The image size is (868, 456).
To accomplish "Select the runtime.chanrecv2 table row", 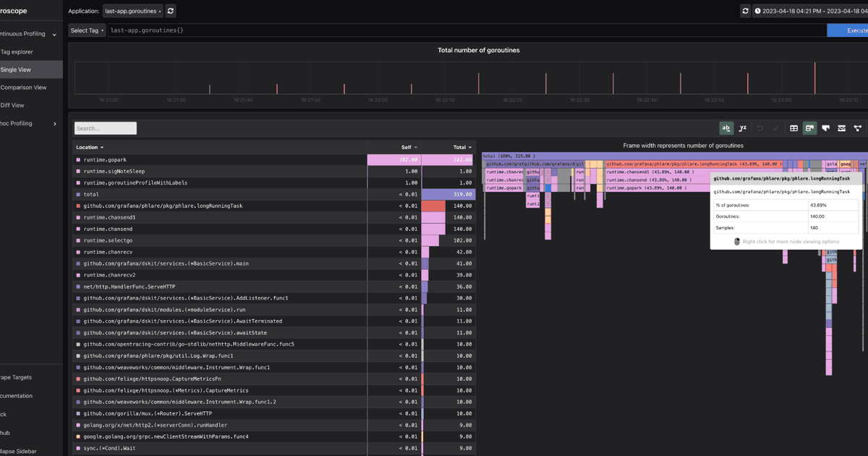I will click(x=275, y=275).
